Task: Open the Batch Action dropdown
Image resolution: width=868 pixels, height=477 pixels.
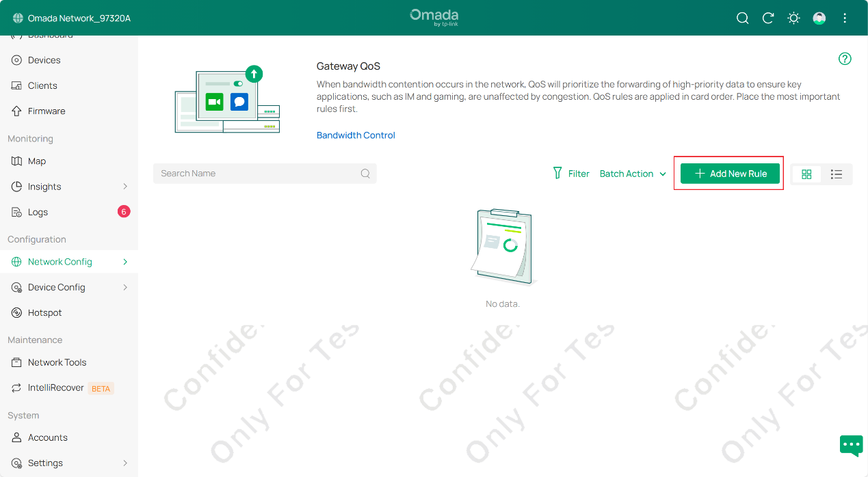Action: 631,174
